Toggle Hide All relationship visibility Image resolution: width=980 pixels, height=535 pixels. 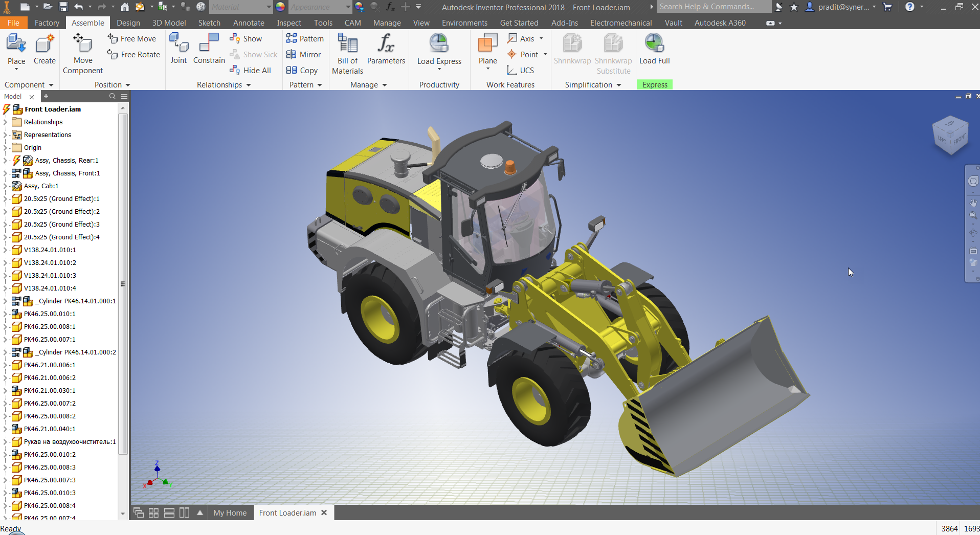pos(250,70)
